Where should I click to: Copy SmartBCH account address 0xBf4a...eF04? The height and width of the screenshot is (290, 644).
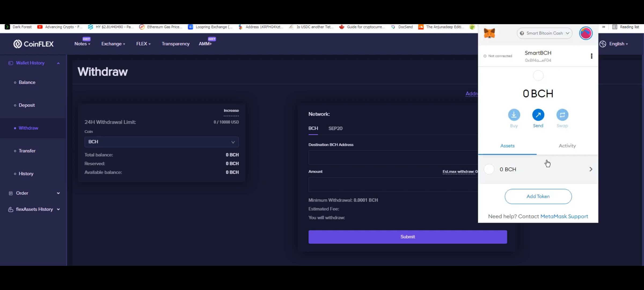tap(538, 60)
